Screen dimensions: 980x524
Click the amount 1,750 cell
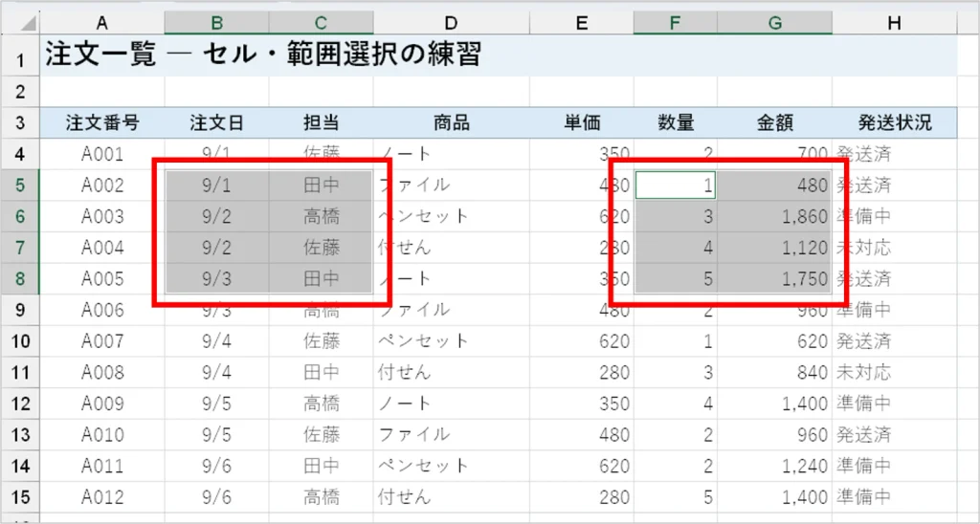(775, 278)
